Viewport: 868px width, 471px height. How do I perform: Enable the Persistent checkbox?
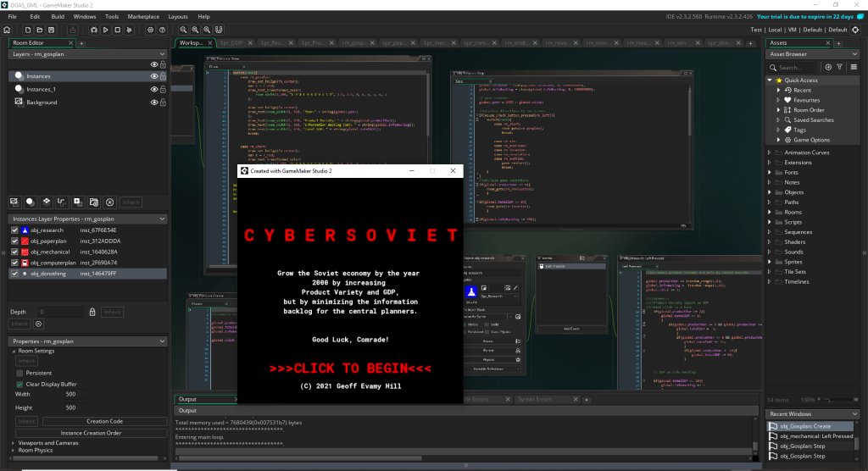[19, 373]
